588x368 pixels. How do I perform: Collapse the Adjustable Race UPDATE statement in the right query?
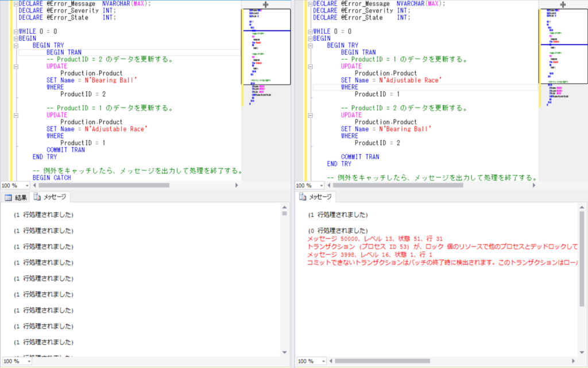coord(311,67)
